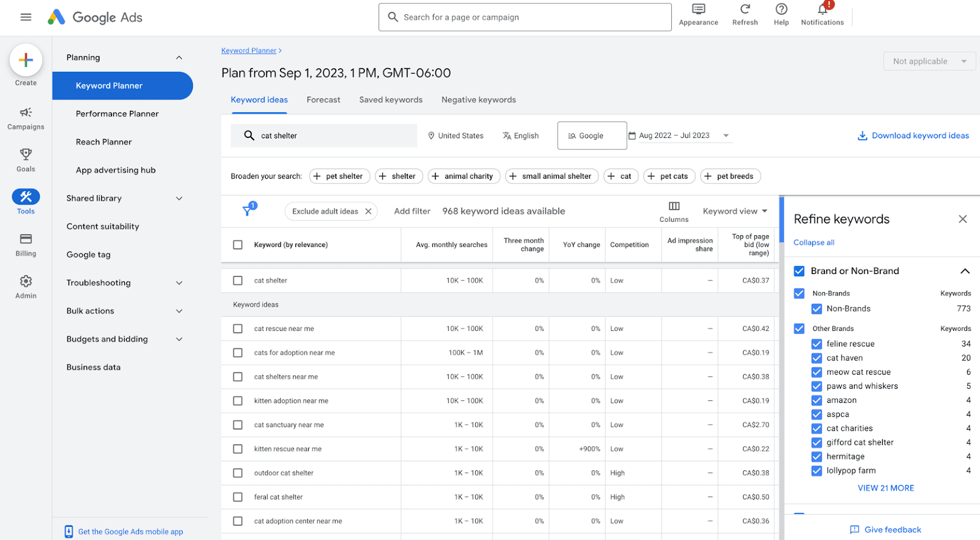Image resolution: width=980 pixels, height=540 pixels.
Task: Uncheck 'aspca' brand filter
Action: click(x=816, y=414)
